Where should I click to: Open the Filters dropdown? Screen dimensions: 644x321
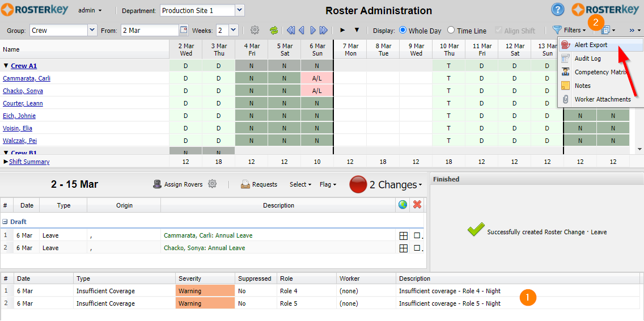click(x=569, y=30)
